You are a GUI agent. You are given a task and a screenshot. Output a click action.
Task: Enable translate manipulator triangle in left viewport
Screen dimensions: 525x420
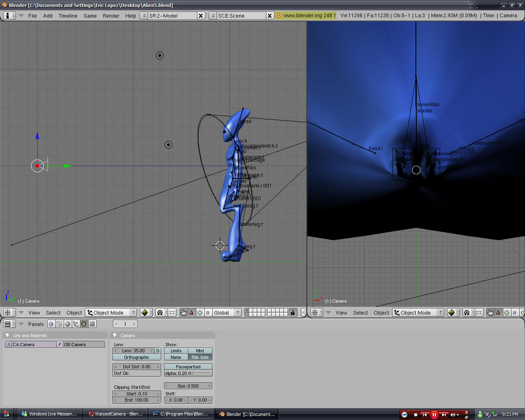(x=192, y=312)
